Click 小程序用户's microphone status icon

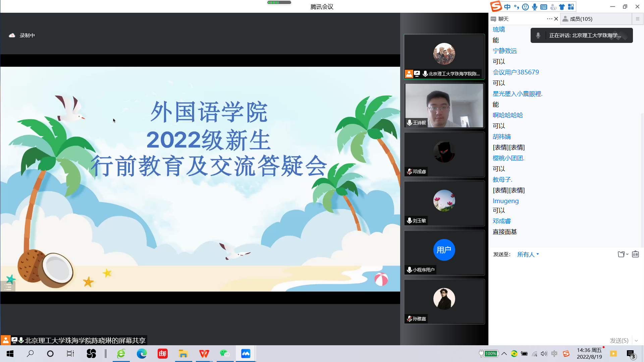pyautogui.click(x=409, y=270)
